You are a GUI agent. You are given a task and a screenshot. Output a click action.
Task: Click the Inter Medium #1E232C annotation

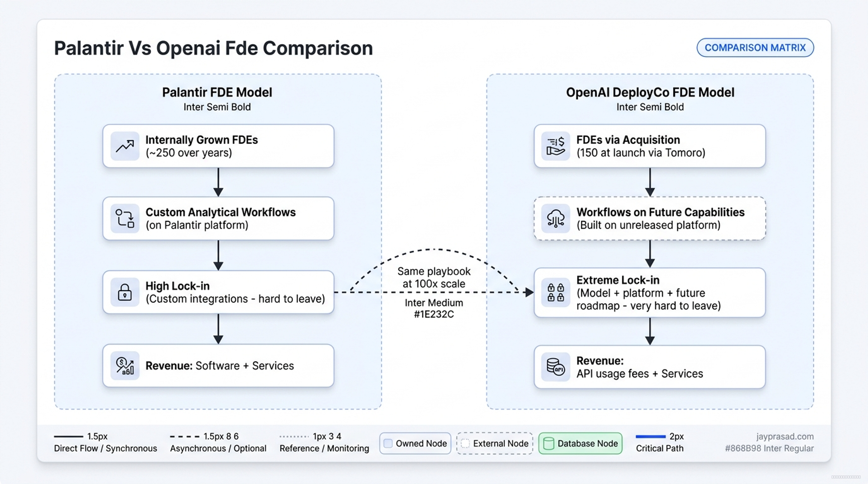point(434,308)
